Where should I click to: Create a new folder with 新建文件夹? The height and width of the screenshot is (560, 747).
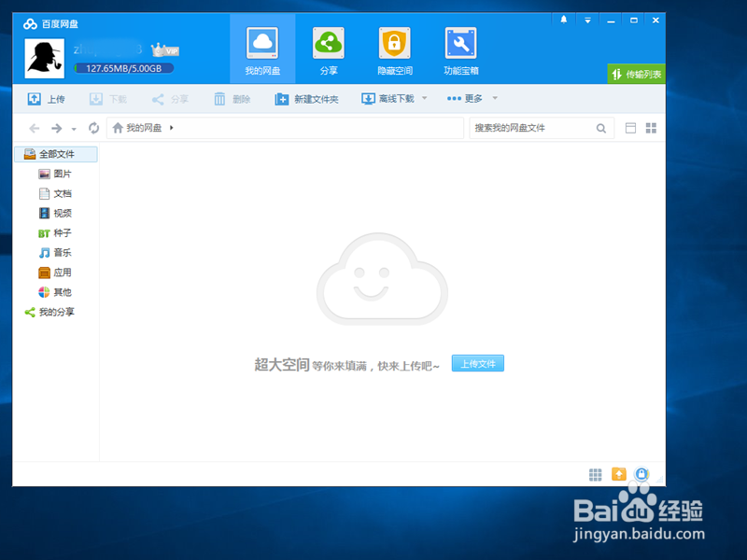coord(307,99)
